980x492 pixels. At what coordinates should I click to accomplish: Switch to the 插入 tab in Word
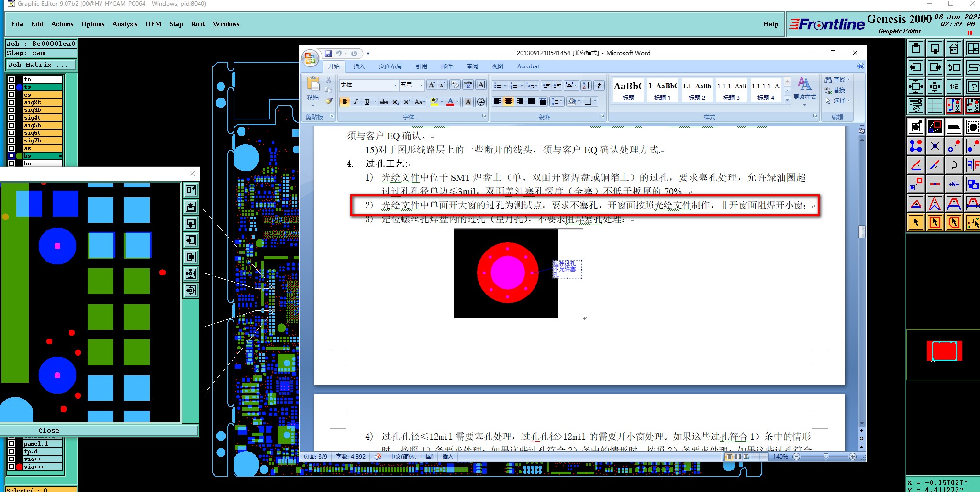pyautogui.click(x=359, y=66)
